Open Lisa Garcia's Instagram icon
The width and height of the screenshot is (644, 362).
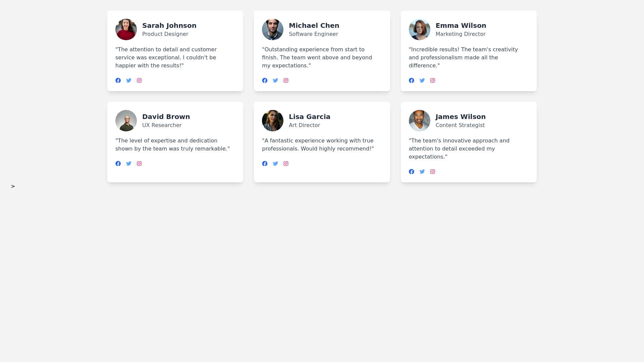286,164
